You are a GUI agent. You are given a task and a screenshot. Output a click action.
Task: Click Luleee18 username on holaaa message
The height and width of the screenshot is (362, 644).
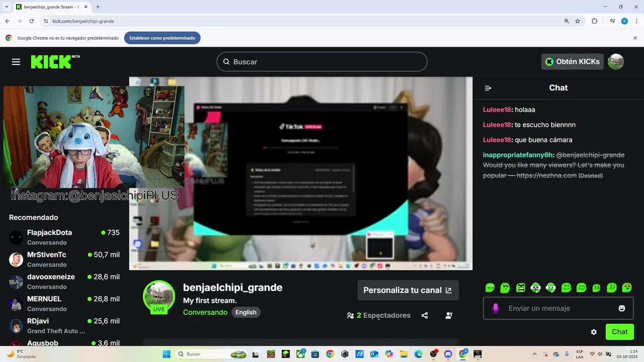(x=497, y=110)
